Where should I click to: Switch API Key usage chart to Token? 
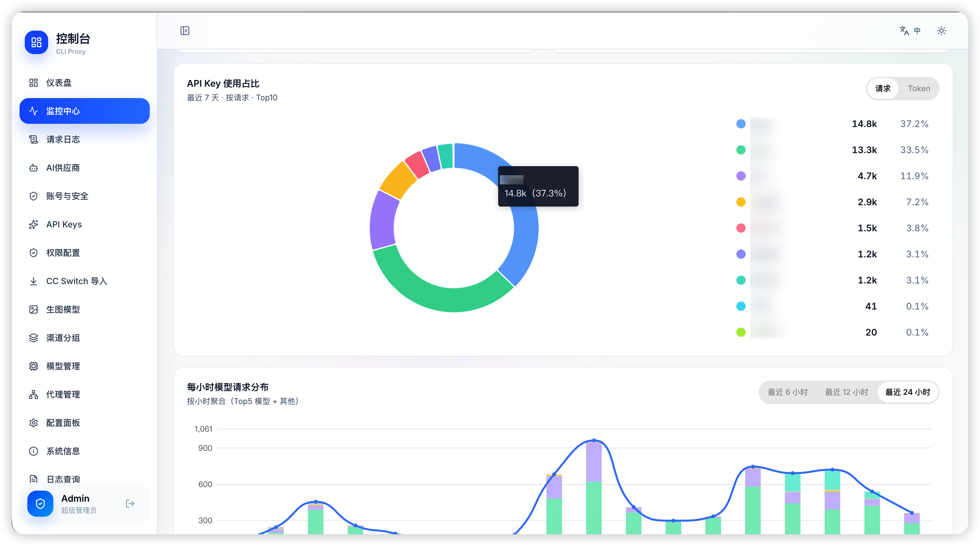919,89
